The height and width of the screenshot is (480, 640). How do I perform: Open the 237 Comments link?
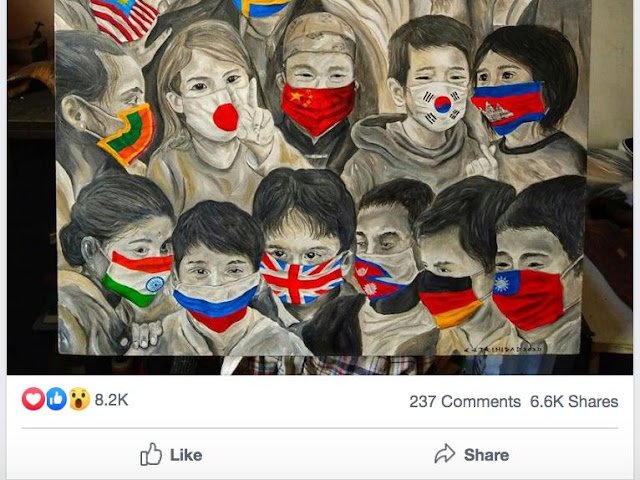(465, 402)
